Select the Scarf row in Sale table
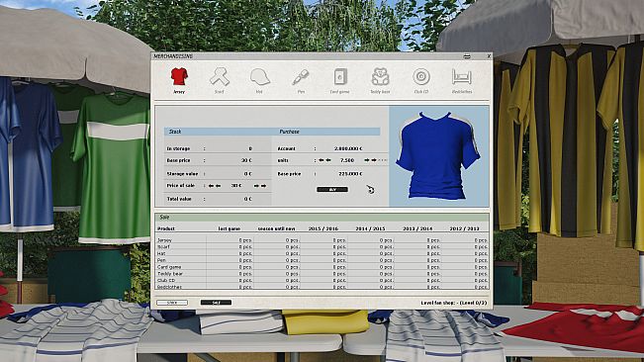Viewport: 644px width, 362px height. (x=322, y=247)
